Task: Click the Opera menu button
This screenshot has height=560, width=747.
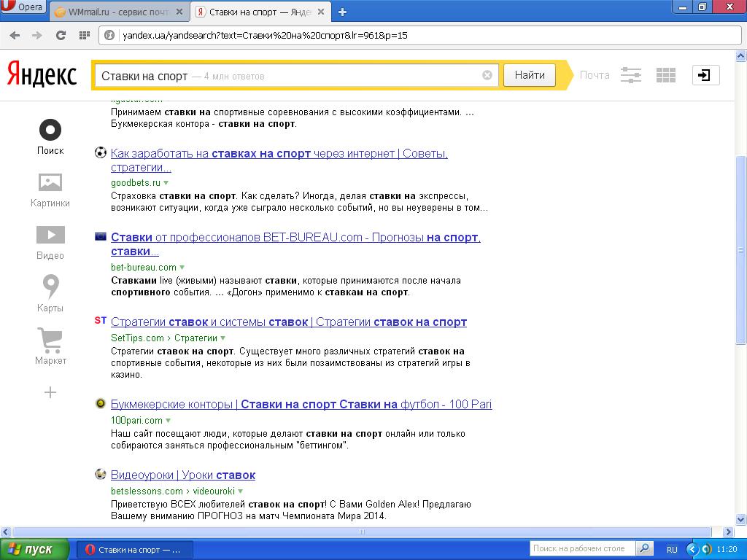Action: pyautogui.click(x=23, y=7)
